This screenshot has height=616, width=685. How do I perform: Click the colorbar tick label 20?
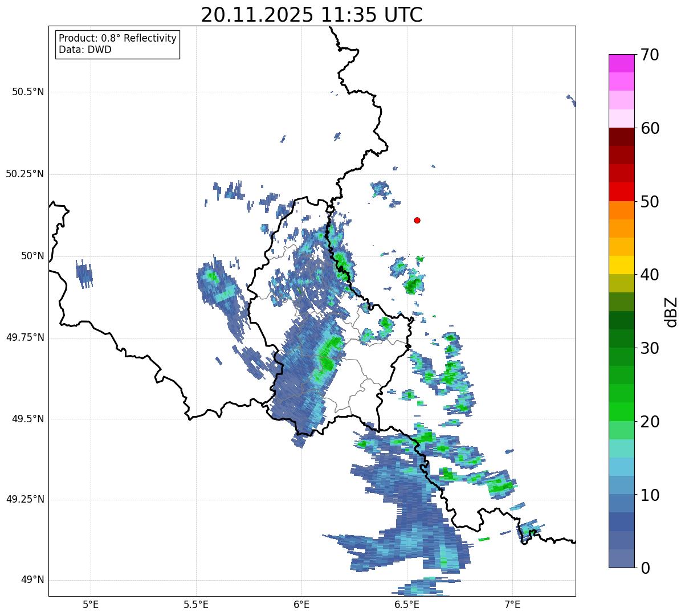650,422
